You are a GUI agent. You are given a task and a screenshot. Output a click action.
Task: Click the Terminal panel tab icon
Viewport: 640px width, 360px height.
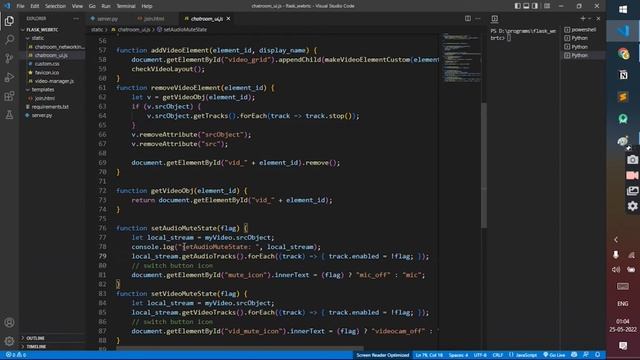(x=495, y=18)
